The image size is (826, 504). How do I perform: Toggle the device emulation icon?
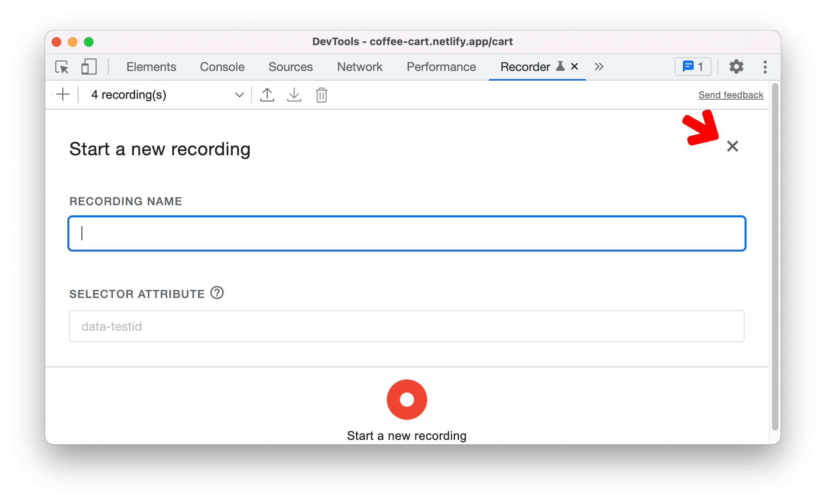(x=88, y=67)
